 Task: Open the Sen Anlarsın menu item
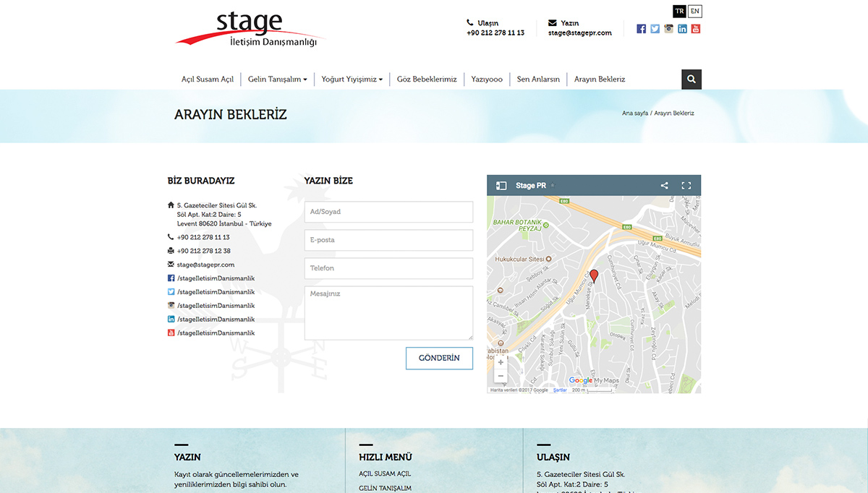click(x=538, y=80)
